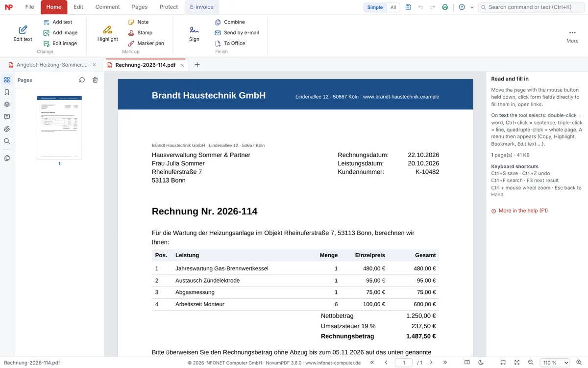Toggle dark mode moon icon

[481, 363]
